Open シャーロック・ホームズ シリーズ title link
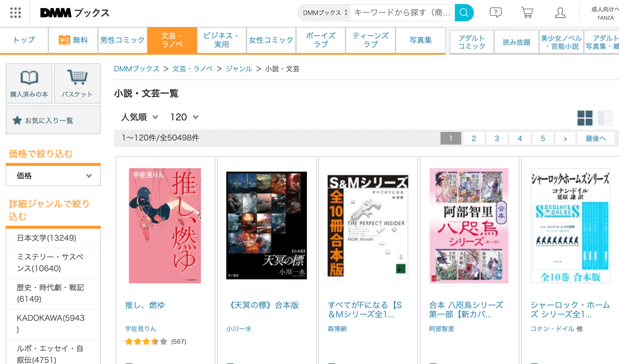 pyautogui.click(x=570, y=310)
